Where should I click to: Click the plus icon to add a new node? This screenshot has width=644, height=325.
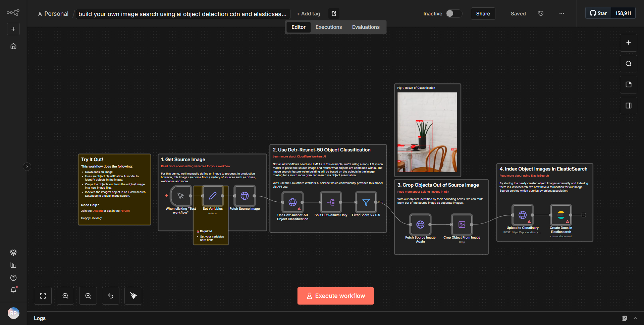[x=628, y=43]
